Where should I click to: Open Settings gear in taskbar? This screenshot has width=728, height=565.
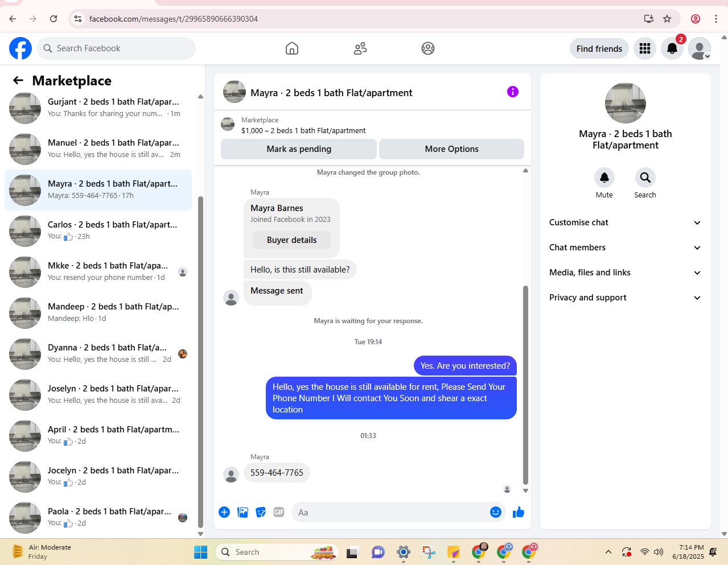(404, 552)
